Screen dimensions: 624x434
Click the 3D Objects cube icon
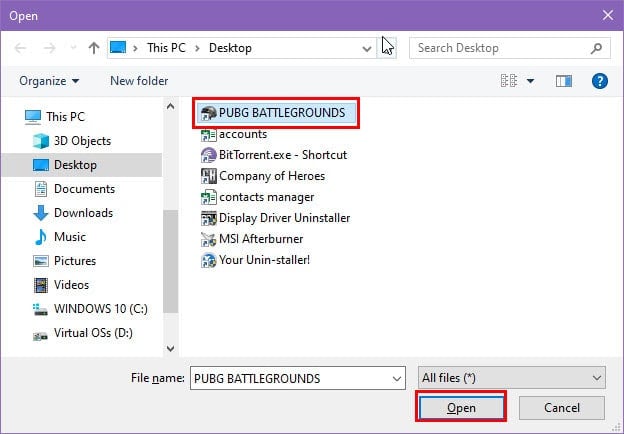[41, 141]
